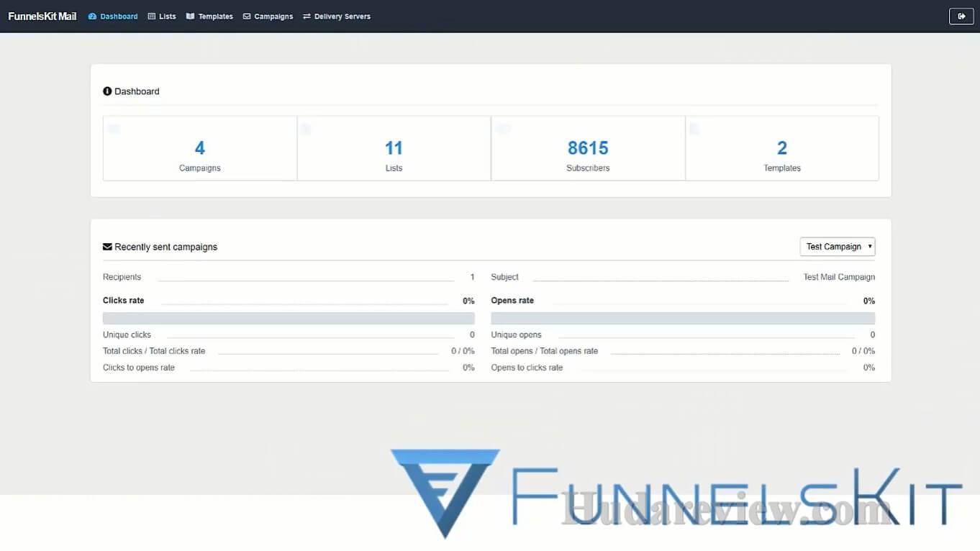Open the Templates section

pyautogui.click(x=209, y=17)
